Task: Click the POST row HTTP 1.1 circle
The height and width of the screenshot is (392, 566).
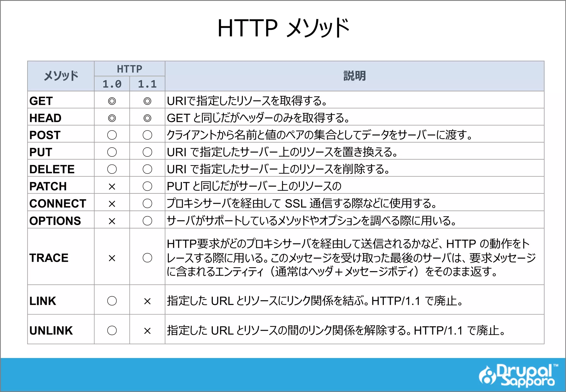Action: coord(147,135)
